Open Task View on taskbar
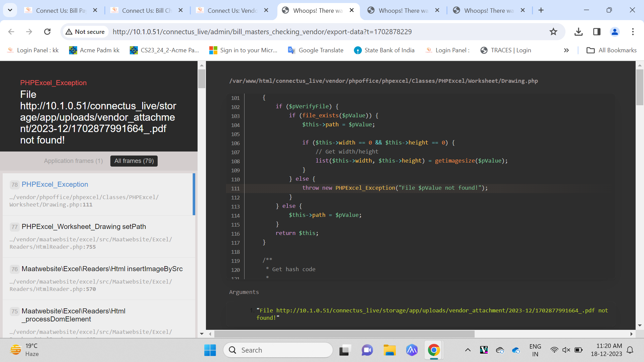The height and width of the screenshot is (362, 644). 344,350
